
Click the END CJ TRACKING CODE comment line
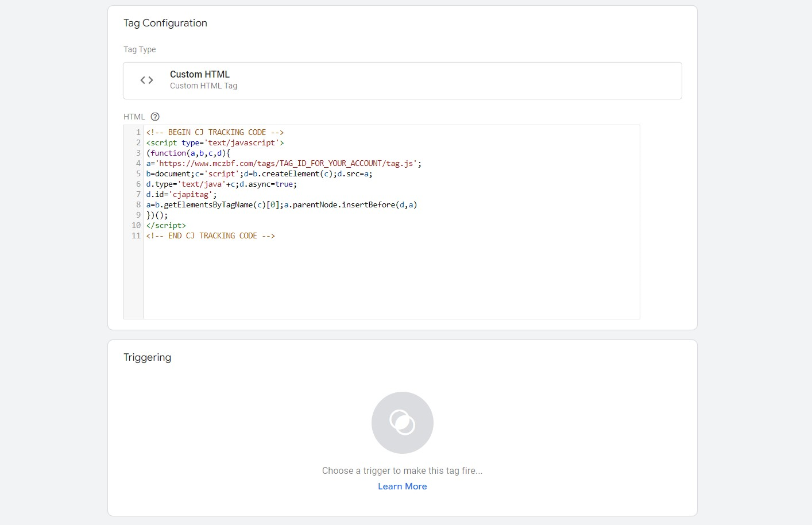[211, 236]
